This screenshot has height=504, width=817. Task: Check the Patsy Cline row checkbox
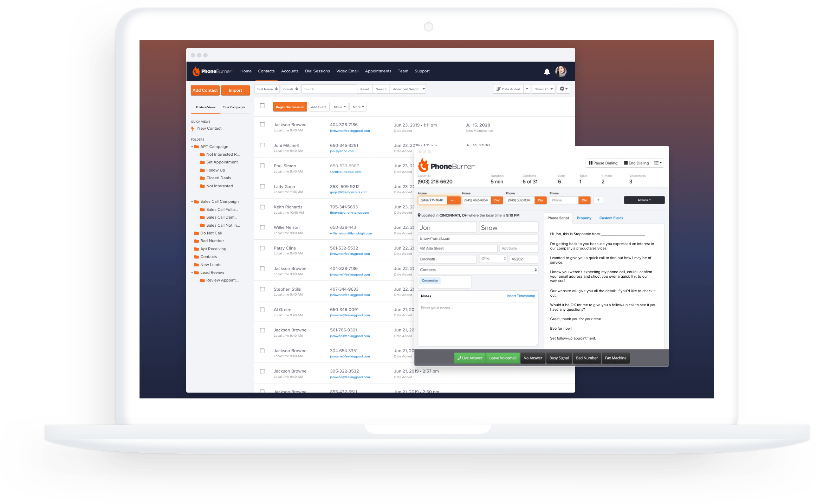tap(262, 248)
